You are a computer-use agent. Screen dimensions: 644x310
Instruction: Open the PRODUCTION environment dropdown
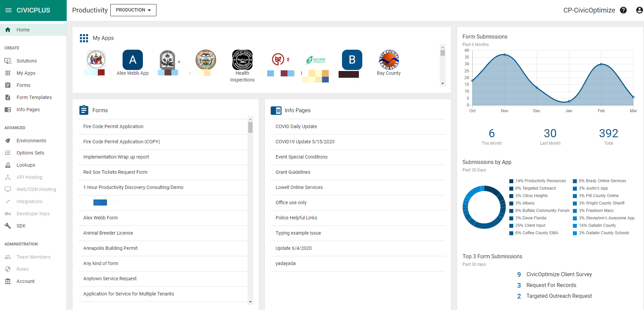(x=133, y=10)
